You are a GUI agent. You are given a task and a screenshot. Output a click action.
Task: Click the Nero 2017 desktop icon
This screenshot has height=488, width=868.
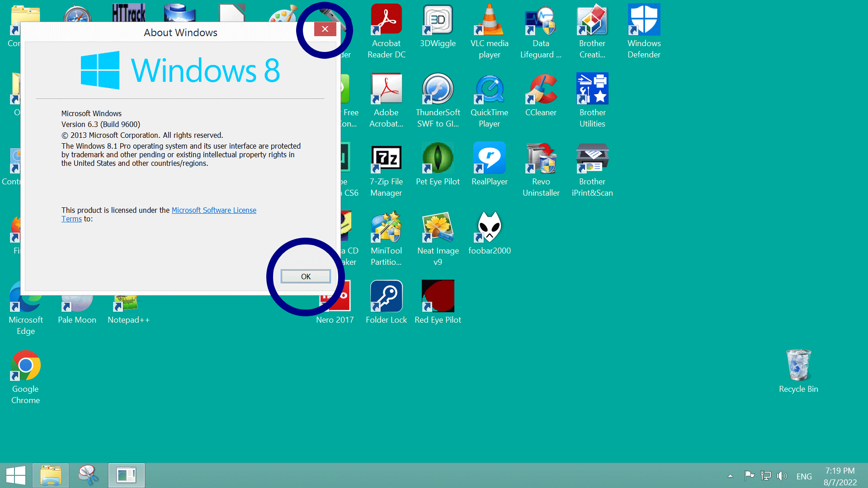coord(335,303)
